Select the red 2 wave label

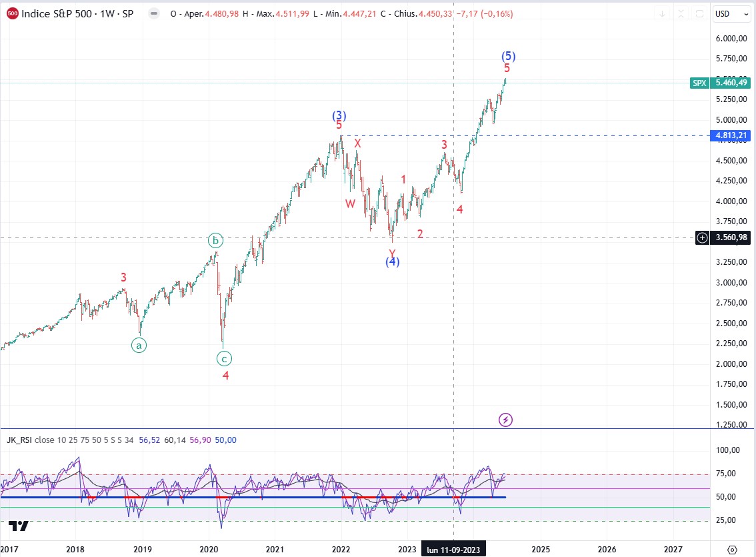(x=420, y=234)
